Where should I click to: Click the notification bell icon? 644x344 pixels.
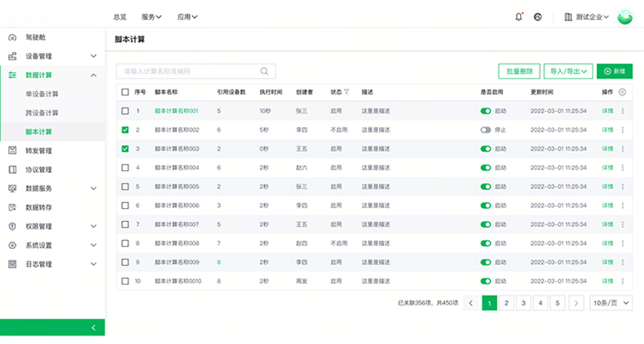tap(519, 17)
